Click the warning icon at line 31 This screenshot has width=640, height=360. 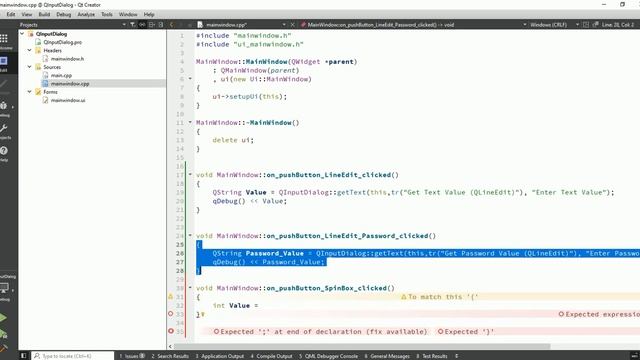tap(171, 297)
